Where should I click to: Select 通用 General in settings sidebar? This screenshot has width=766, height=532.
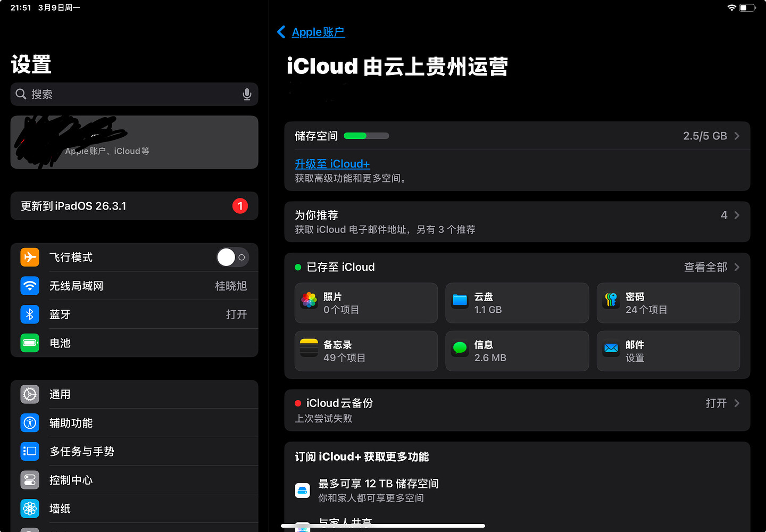coord(134,394)
